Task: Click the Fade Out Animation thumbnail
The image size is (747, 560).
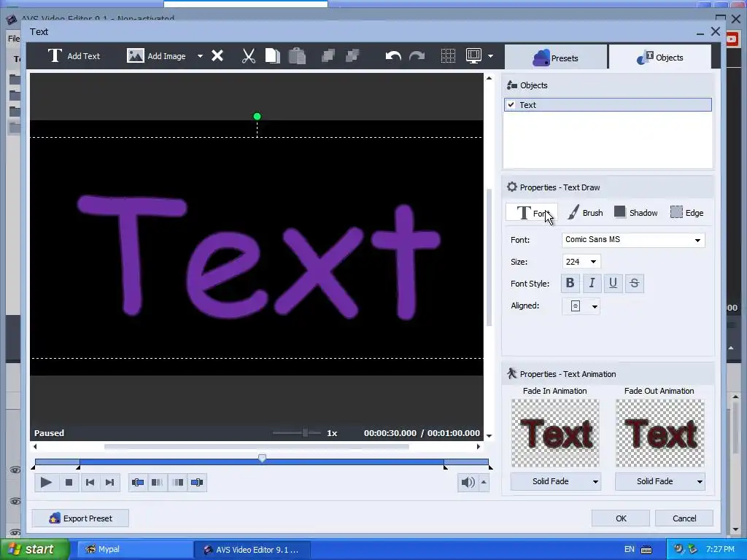Action: tap(659, 433)
